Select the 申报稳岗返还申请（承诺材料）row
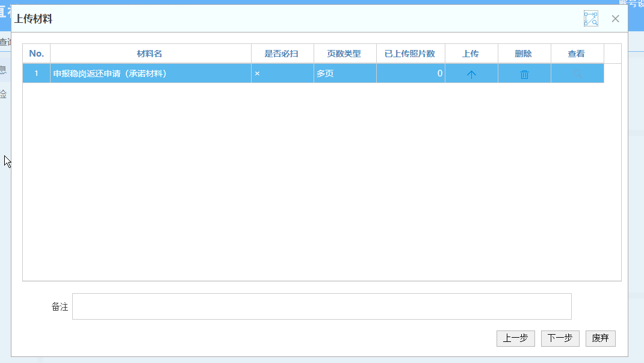The width and height of the screenshot is (644, 363). point(150,73)
